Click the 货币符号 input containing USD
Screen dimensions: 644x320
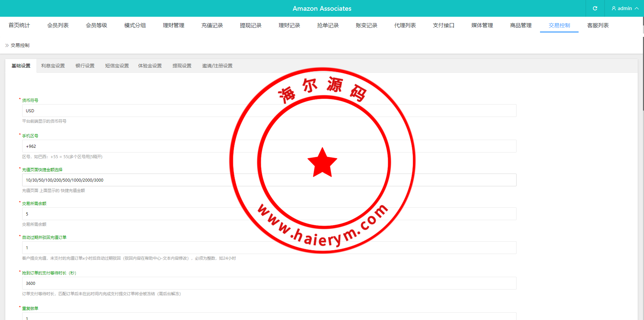269,111
